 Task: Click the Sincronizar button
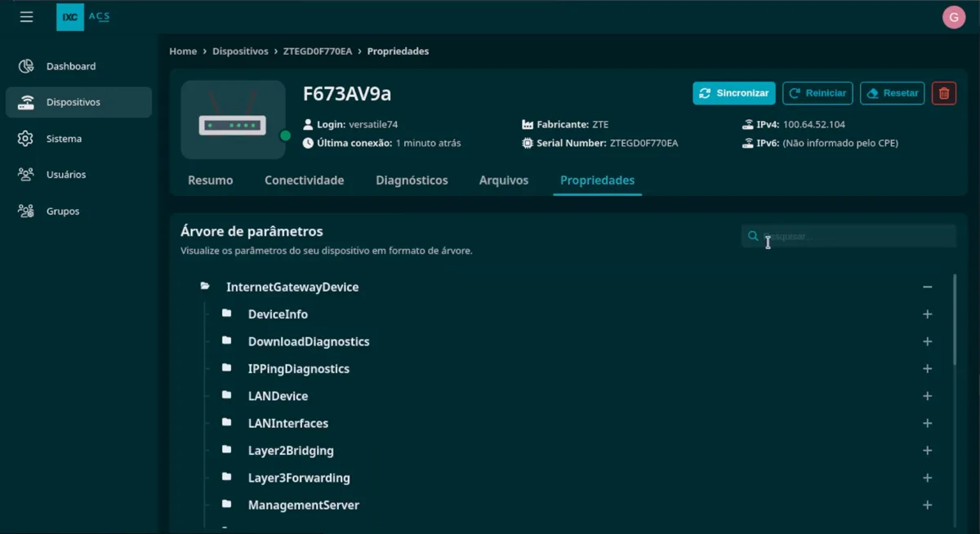734,93
